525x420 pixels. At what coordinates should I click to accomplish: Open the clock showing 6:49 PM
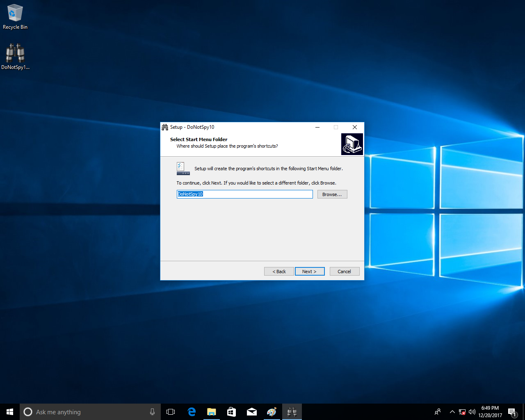click(x=490, y=412)
